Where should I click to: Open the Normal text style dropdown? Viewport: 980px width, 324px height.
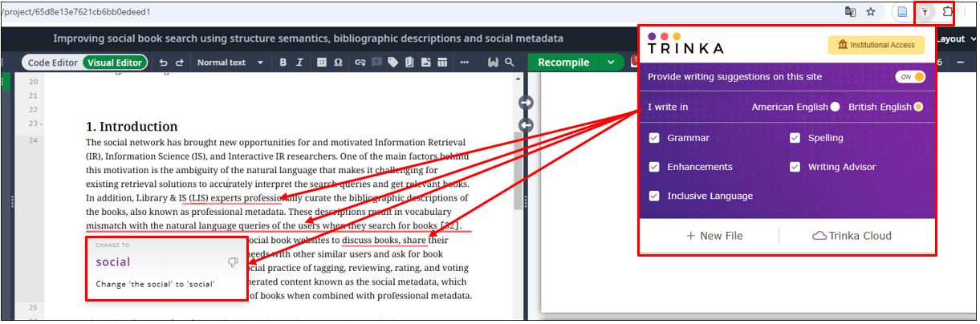coord(230,63)
